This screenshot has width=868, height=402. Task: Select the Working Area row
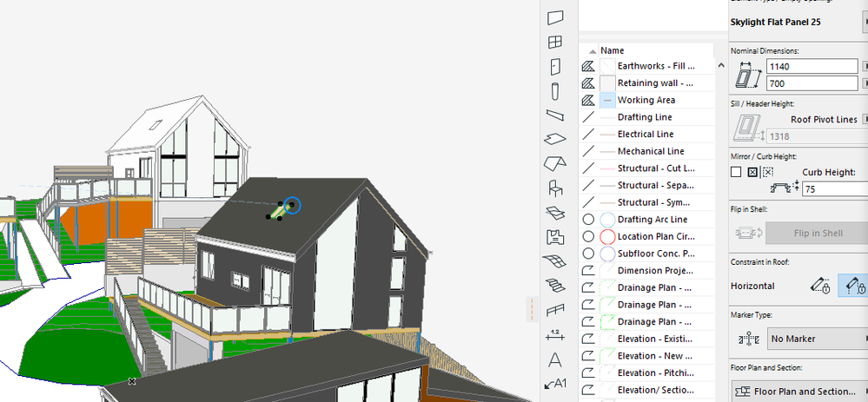pos(646,101)
